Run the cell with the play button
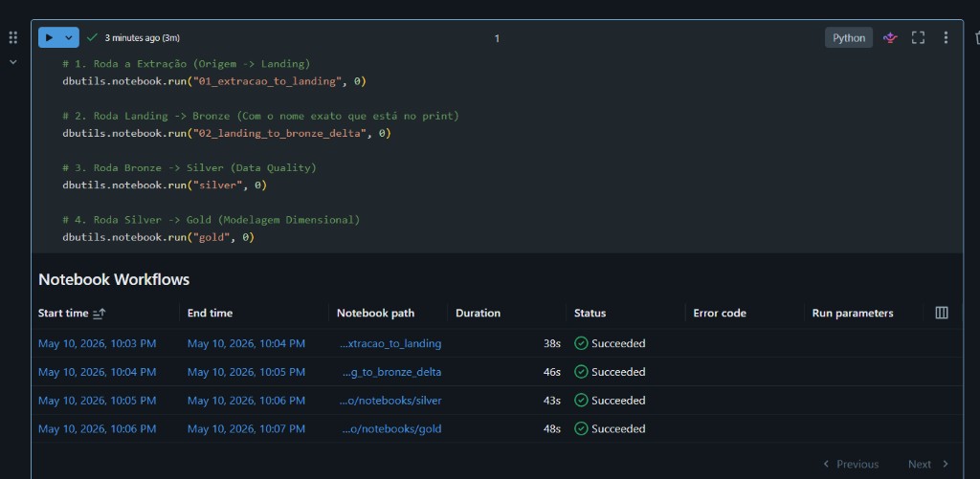This screenshot has height=479, width=980. point(49,37)
